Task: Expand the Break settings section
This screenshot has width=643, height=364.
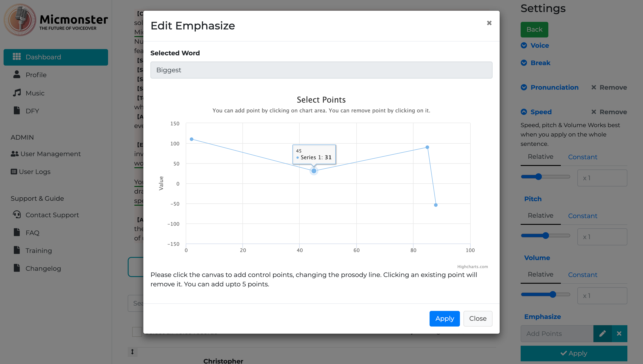Action: 540,63
